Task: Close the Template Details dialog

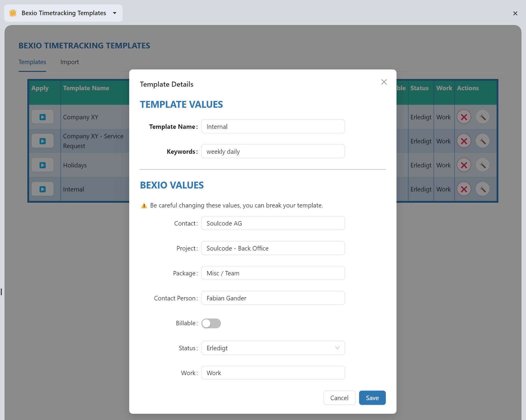Action: coord(384,82)
